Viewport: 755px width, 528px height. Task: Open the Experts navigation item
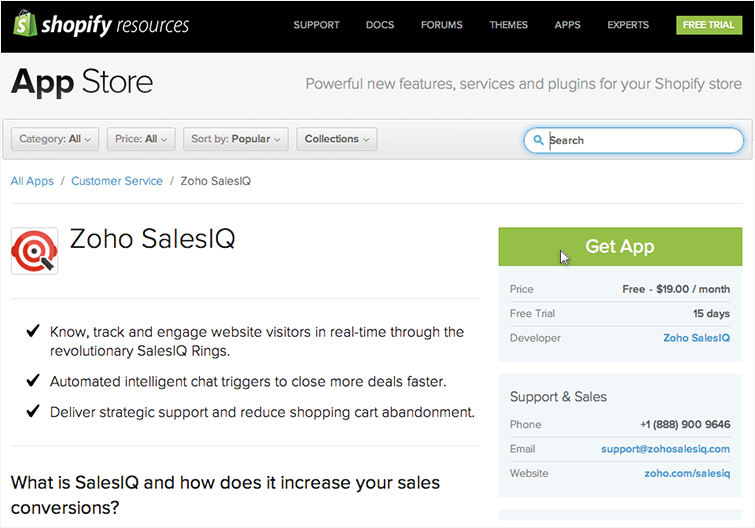click(x=628, y=25)
